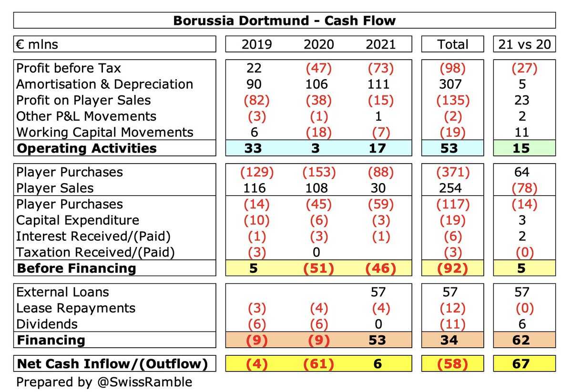
Task: Select Before Financing total (92)
Action: click(x=453, y=268)
